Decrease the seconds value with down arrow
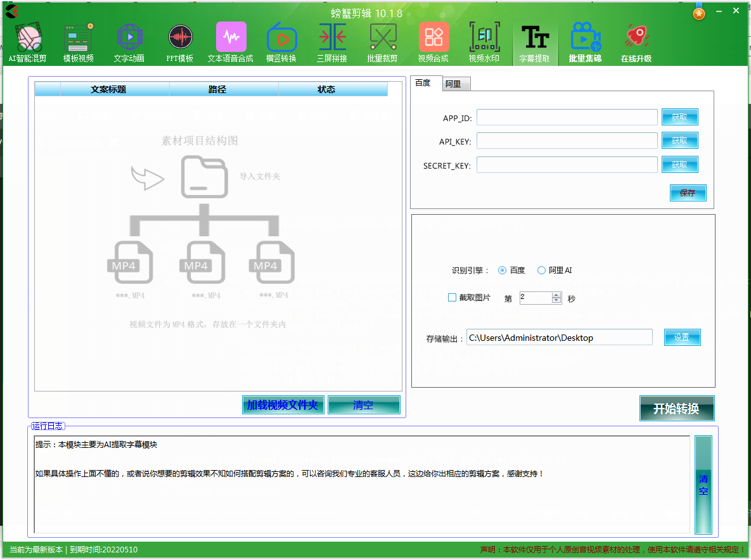The width and height of the screenshot is (751, 560). pyautogui.click(x=555, y=300)
